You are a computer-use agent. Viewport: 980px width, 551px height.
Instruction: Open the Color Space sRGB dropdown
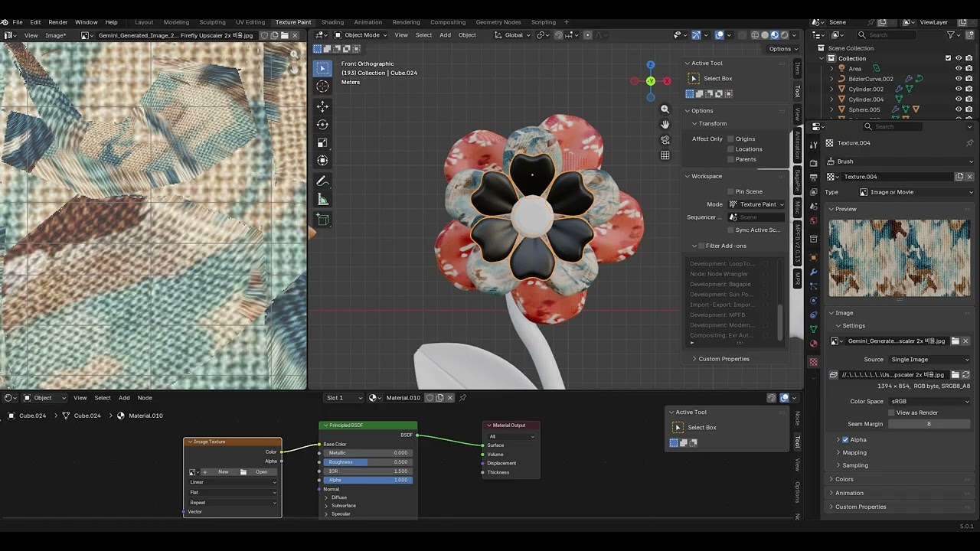(x=929, y=401)
